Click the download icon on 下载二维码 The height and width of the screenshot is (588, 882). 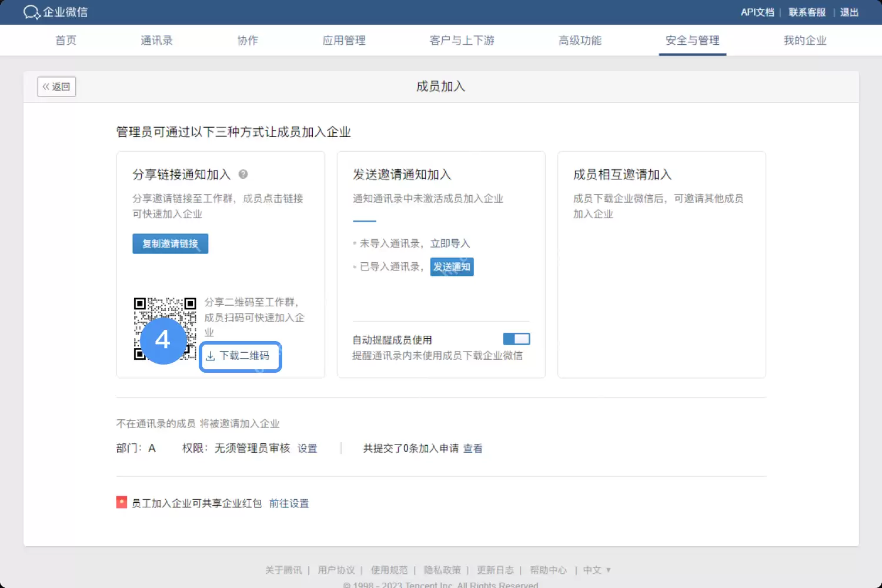point(211,356)
